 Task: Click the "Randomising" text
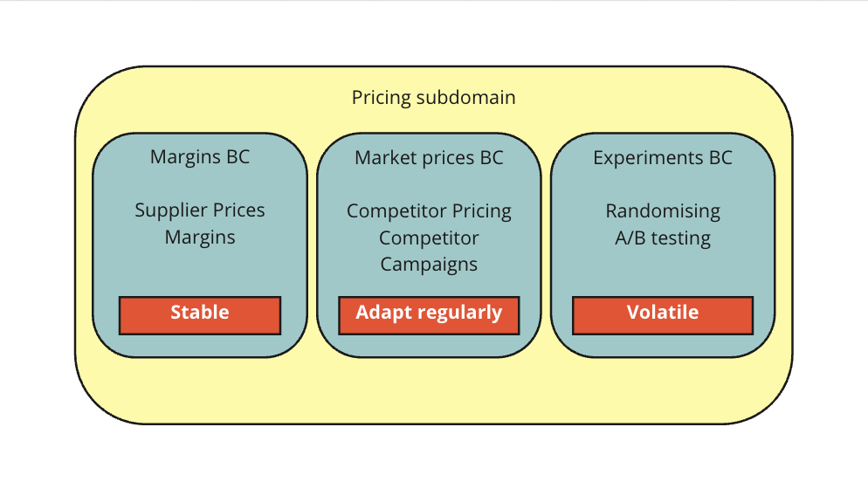[663, 211]
